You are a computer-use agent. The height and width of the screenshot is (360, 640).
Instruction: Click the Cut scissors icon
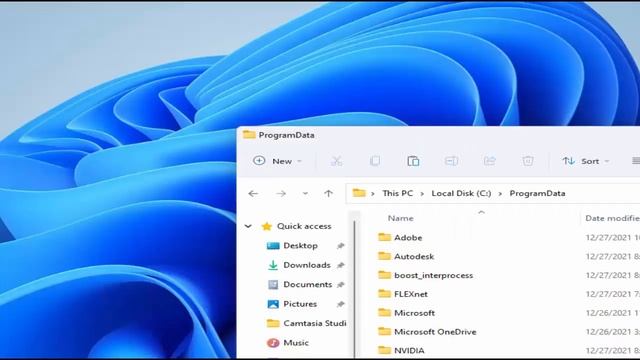[x=336, y=161]
